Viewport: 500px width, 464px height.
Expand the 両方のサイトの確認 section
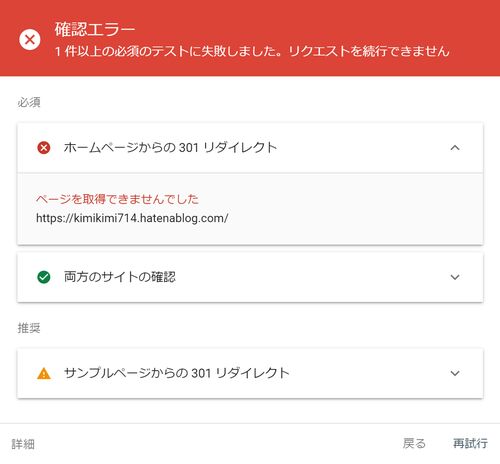coord(455,277)
